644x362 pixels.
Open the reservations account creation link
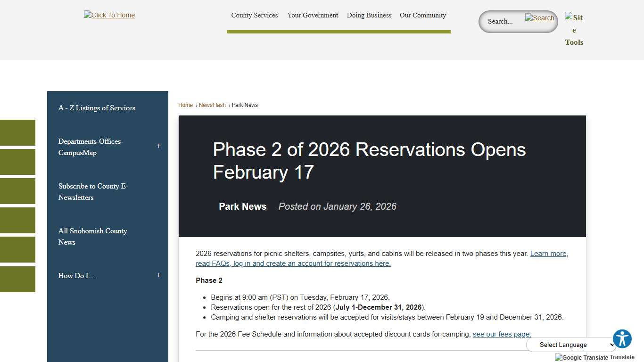293,263
